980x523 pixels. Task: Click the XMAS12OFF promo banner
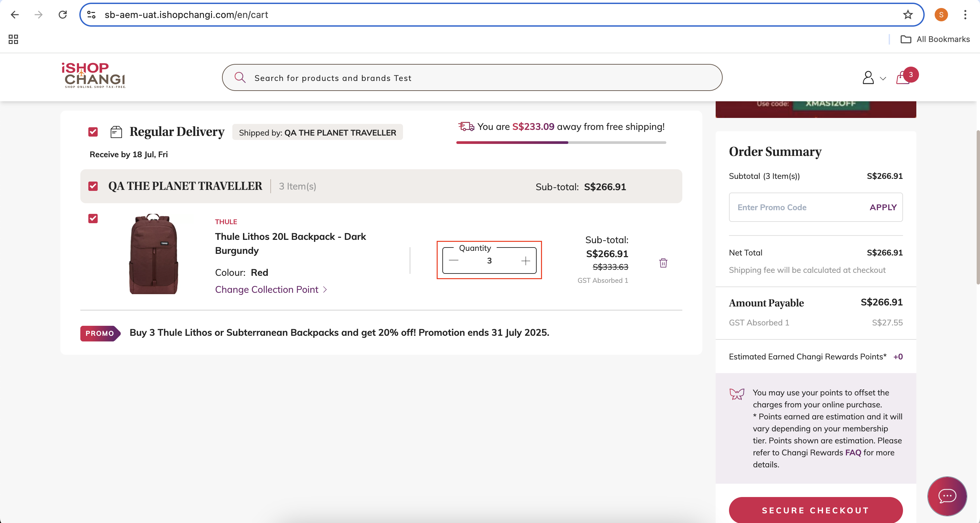point(816,109)
